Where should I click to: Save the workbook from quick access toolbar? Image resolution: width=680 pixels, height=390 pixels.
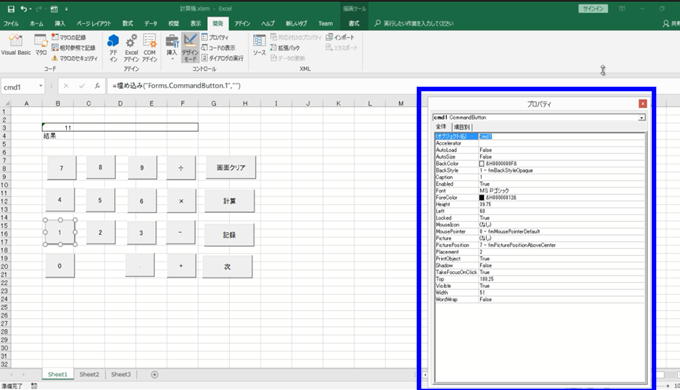coord(11,9)
